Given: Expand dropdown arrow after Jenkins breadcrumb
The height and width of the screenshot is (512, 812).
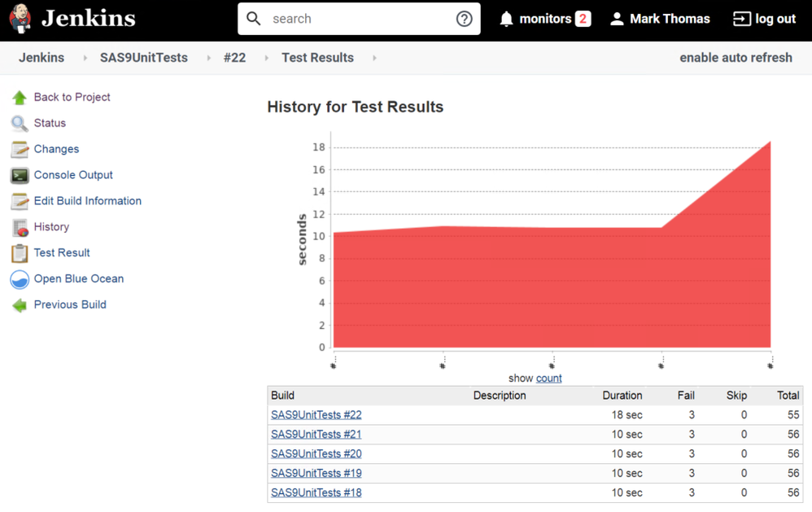Looking at the screenshot, I should tap(85, 58).
